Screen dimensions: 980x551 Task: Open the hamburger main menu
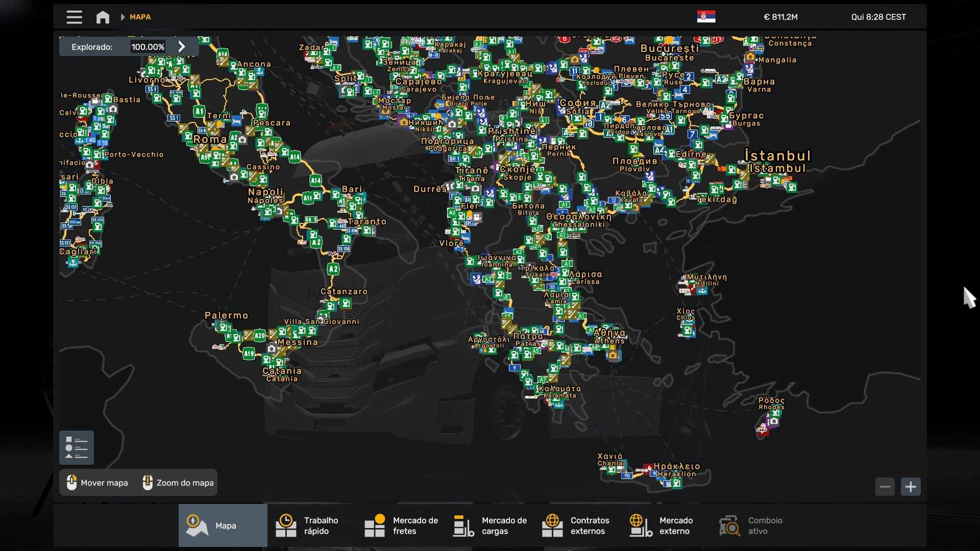coord(74,17)
